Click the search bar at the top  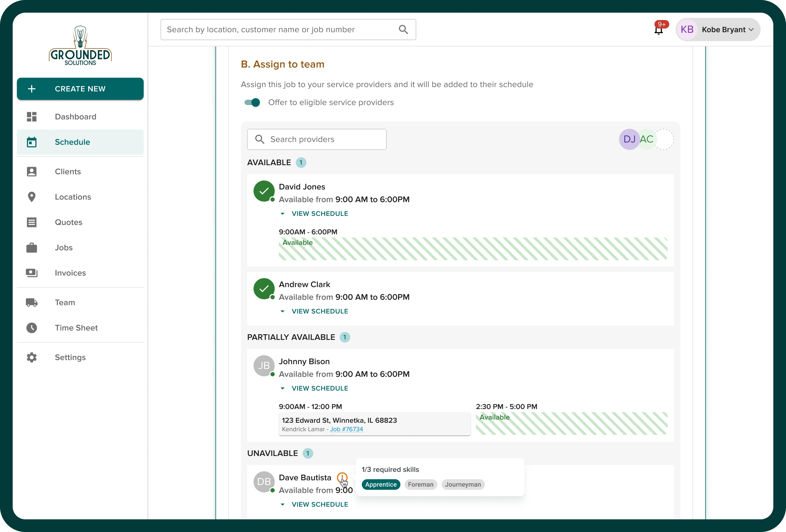pos(288,29)
